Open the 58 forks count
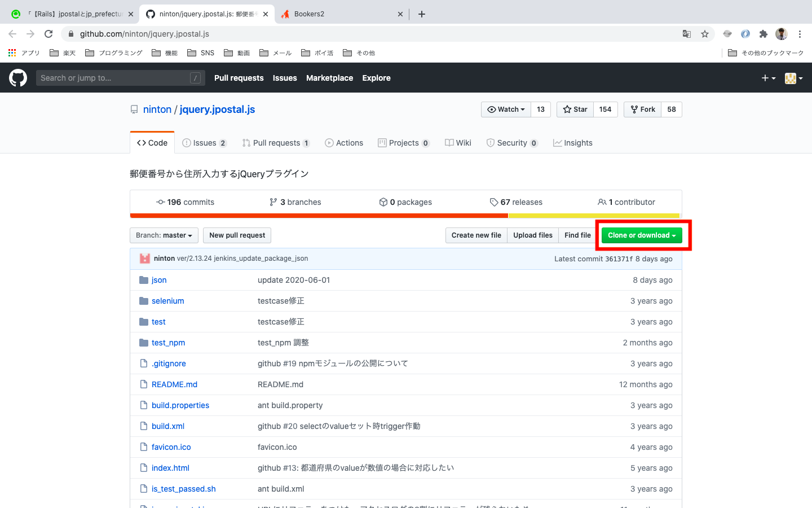This screenshot has height=508, width=812. click(672, 110)
